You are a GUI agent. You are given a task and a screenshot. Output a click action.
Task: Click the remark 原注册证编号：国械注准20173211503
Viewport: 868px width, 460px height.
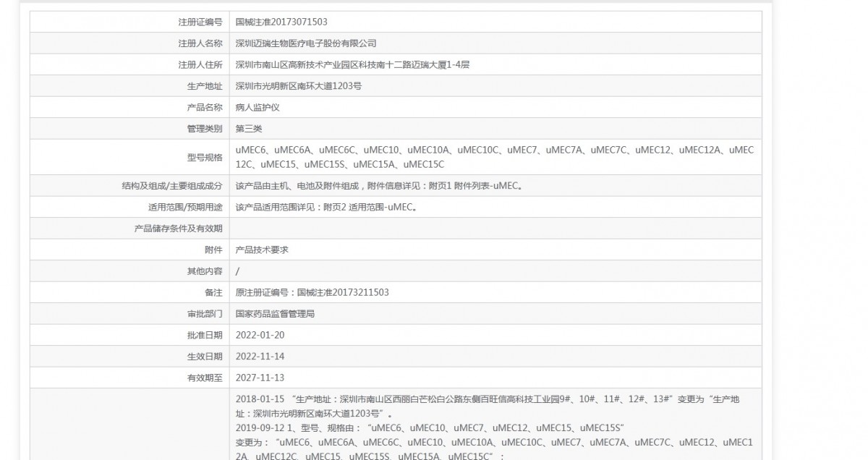312,292
